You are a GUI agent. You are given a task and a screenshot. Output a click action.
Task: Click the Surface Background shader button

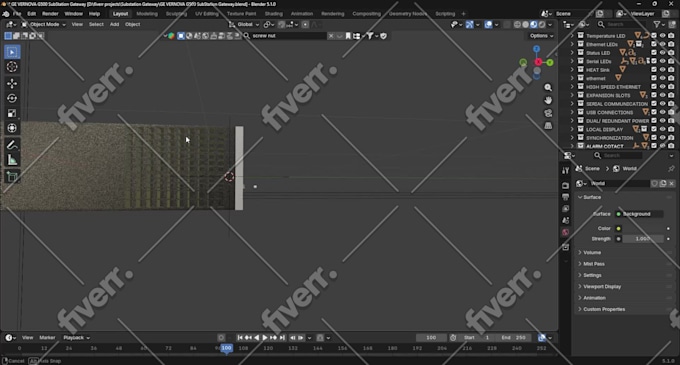(639, 214)
